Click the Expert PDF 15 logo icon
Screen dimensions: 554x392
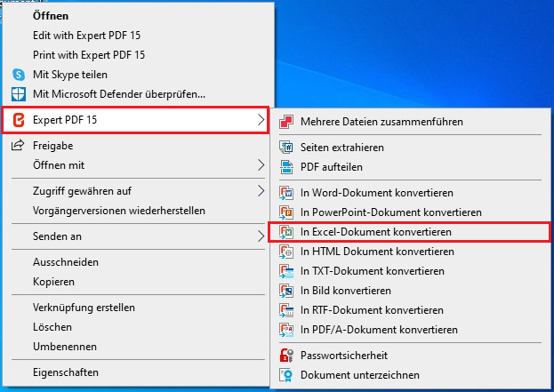tap(19, 120)
